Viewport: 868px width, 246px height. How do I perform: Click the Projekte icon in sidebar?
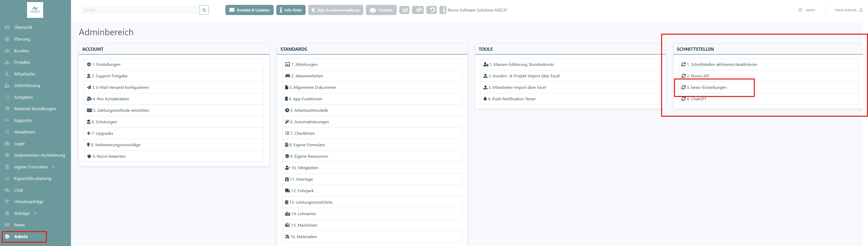pyautogui.click(x=7, y=62)
